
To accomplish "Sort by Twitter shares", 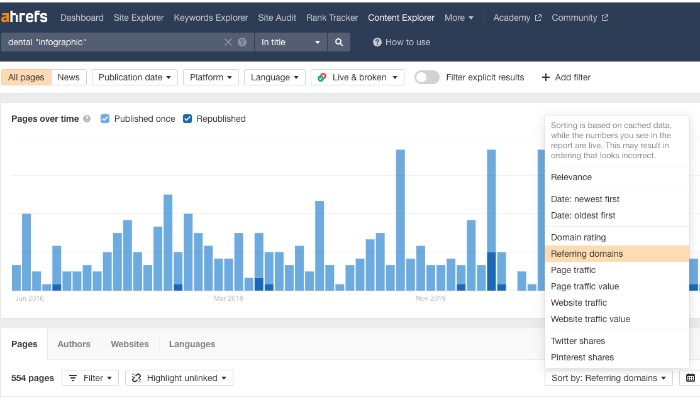I will click(617, 341).
